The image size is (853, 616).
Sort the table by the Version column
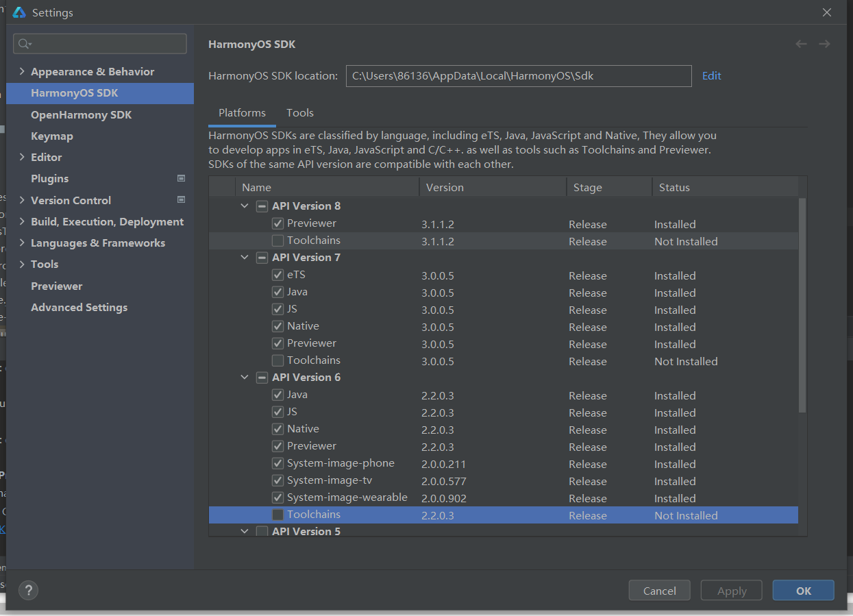click(493, 187)
